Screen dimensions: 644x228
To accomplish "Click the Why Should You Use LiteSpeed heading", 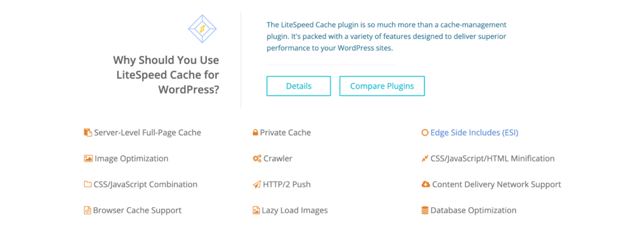I will (x=166, y=75).
